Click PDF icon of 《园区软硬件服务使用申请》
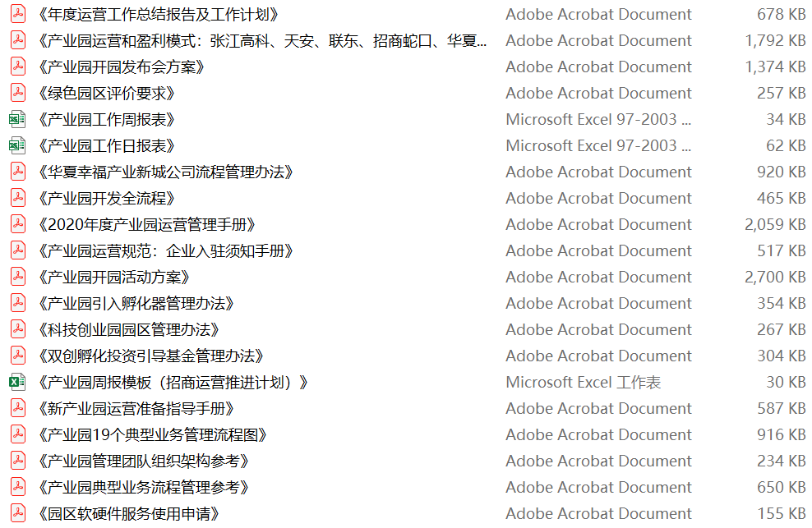The width and height of the screenshot is (812, 528). coord(18,513)
